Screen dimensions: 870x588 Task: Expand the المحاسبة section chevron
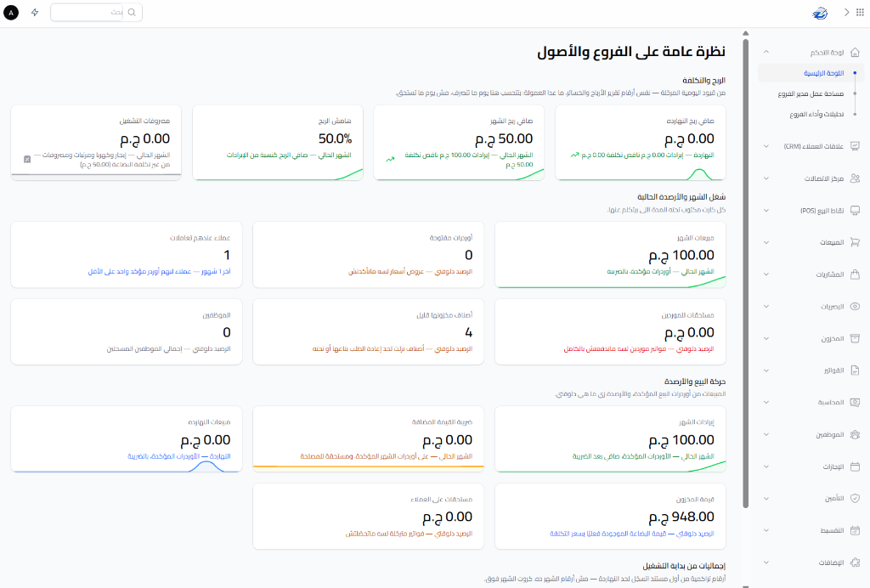point(766,402)
